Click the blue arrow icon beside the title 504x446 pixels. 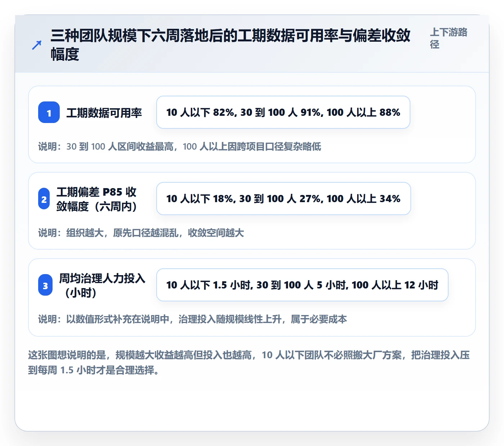(37, 45)
